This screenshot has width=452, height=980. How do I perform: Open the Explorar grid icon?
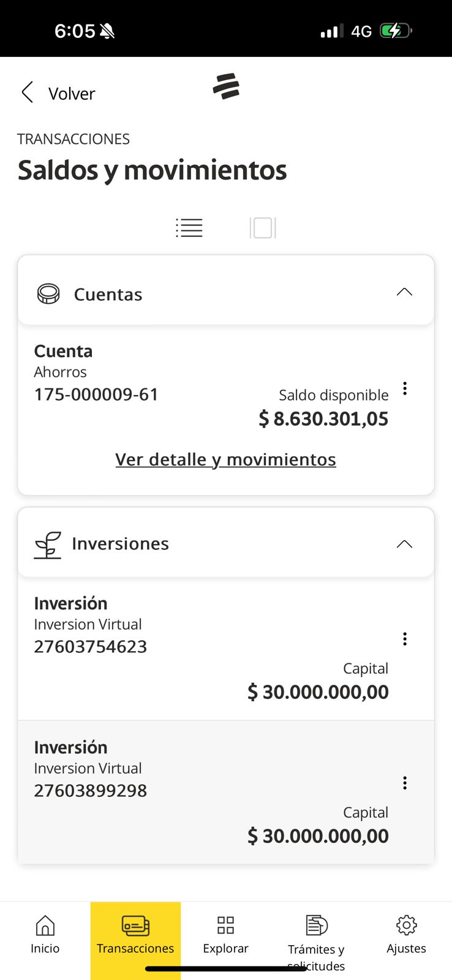(x=225, y=925)
